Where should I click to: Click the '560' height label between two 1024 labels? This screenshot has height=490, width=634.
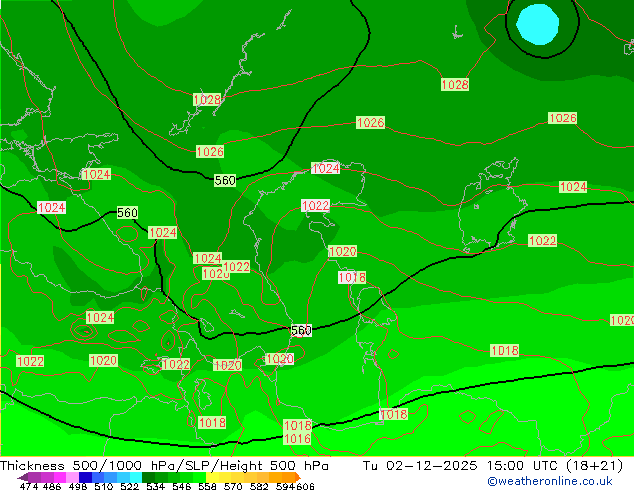click(127, 212)
